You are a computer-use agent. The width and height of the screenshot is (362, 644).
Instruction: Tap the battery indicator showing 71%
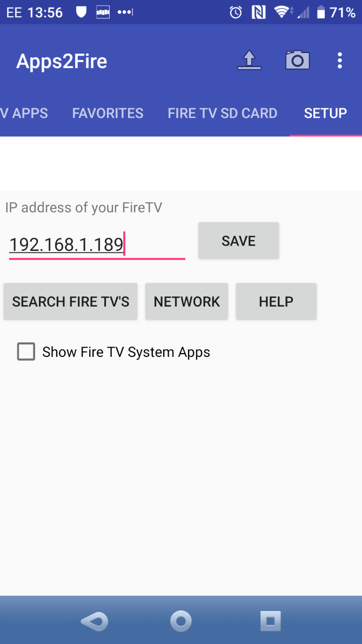[x=331, y=11]
